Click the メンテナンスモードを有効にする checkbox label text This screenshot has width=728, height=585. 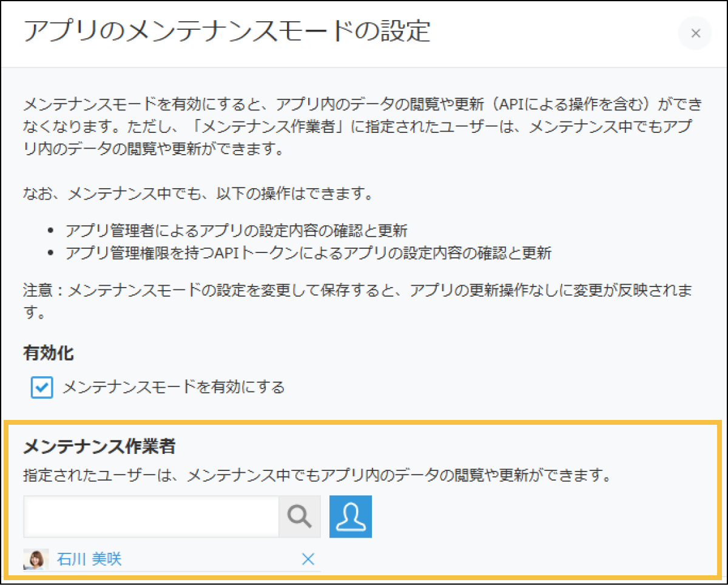click(x=174, y=387)
